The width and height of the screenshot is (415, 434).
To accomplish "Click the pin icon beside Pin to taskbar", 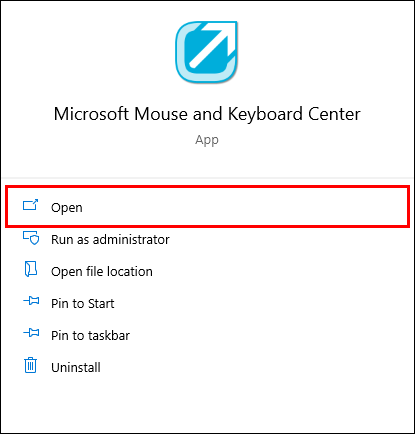I will click(31, 333).
